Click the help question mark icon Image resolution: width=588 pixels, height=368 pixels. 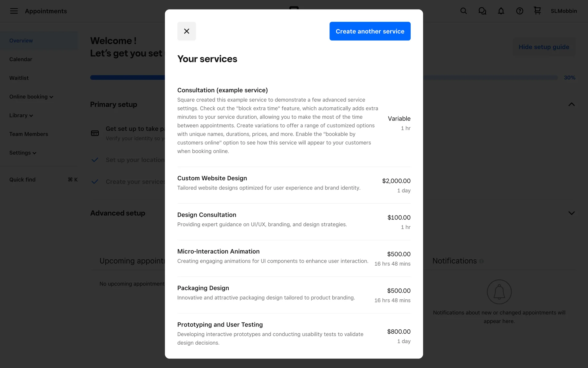[x=519, y=11]
